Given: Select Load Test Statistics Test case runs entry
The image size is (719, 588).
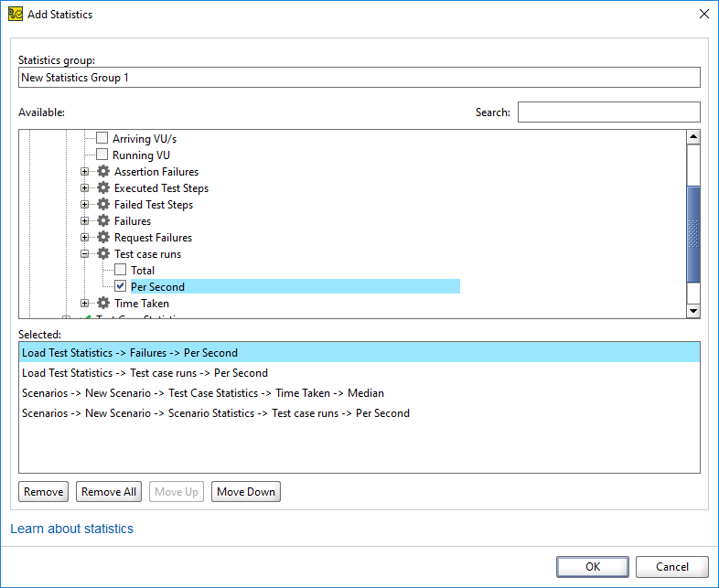Looking at the screenshot, I should click(x=359, y=373).
